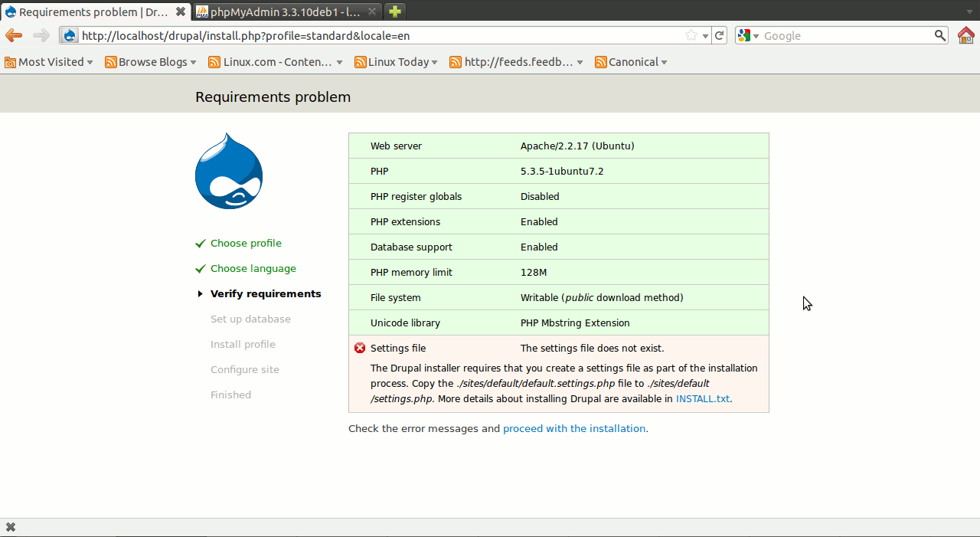
Task: Close the bar with bottom-left X icon
Action: (11, 527)
